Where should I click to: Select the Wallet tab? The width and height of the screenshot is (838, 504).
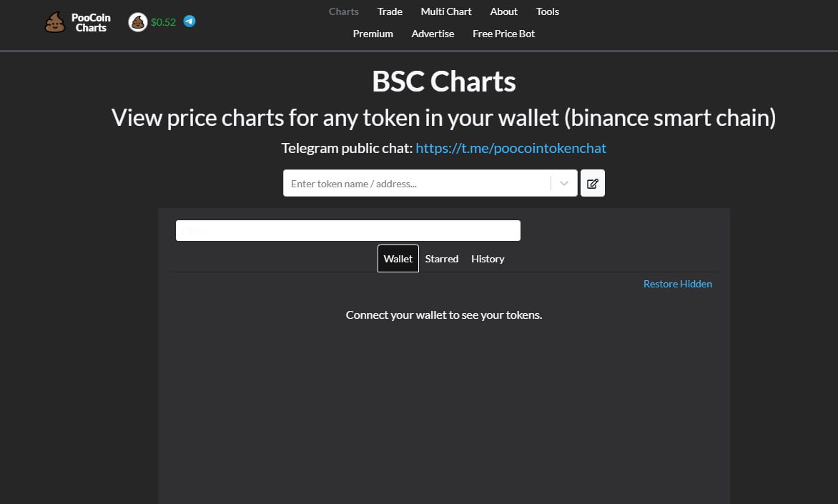click(398, 259)
